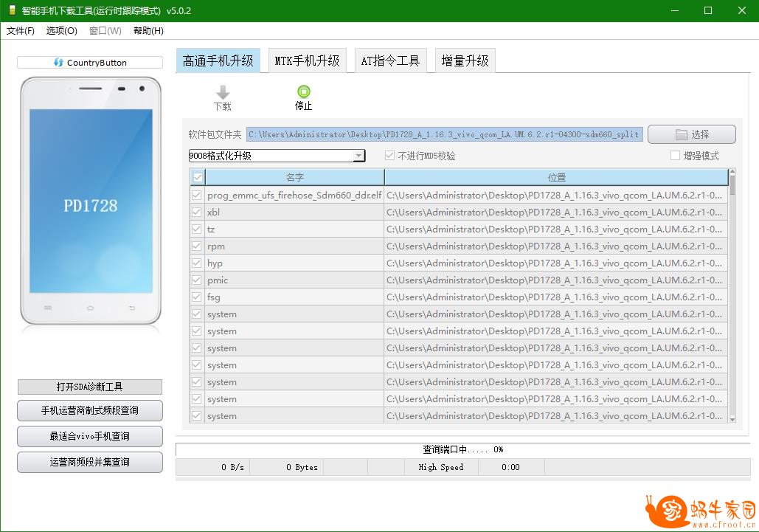Click the 查询端口中 progress bar
The width and height of the screenshot is (759, 532).
462,449
